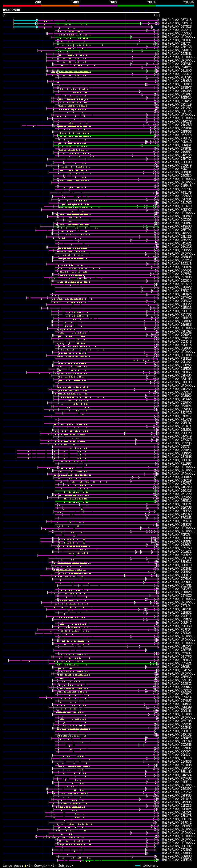Select the UniRef100_P41479 entry
The height and width of the screenshot is (868, 197).
tap(177, 420)
